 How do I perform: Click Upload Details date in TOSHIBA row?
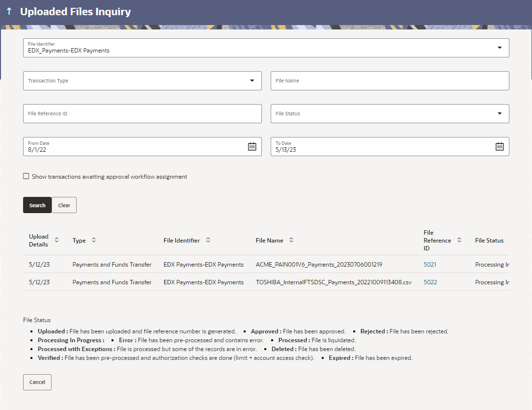pyautogui.click(x=39, y=282)
